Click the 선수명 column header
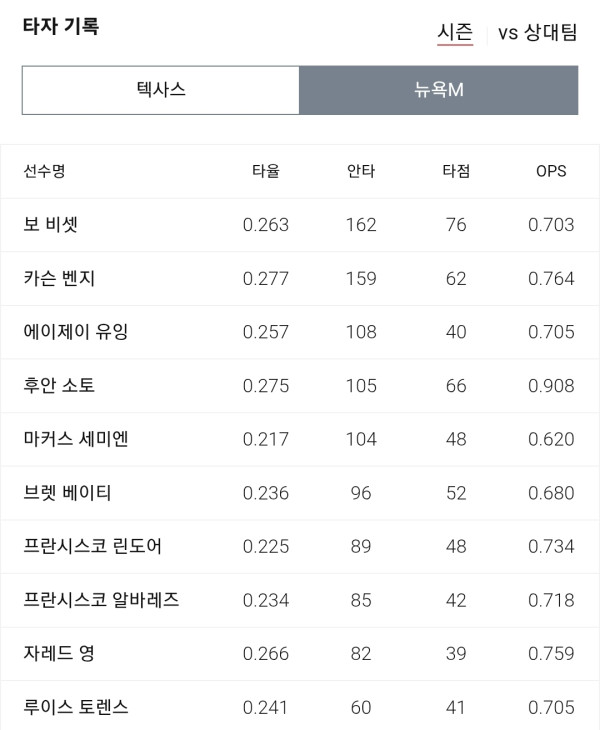Screen dimensions: 600x730 pyautogui.click(x=44, y=171)
